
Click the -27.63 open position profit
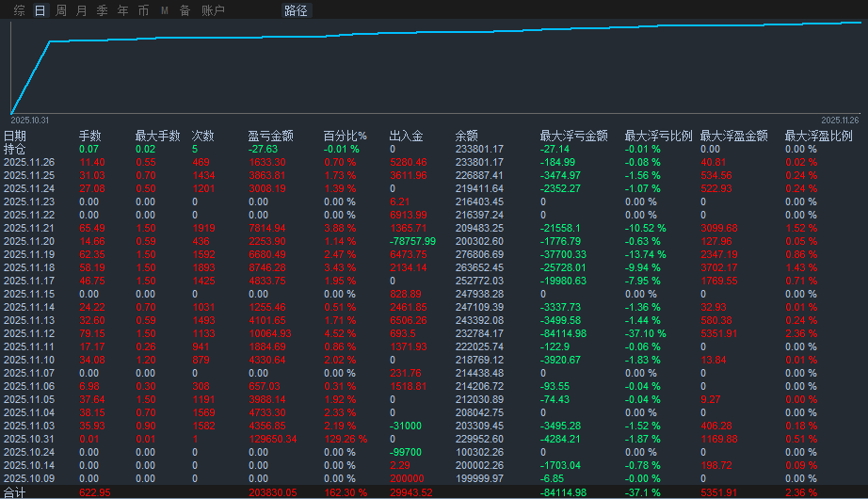[263, 149]
